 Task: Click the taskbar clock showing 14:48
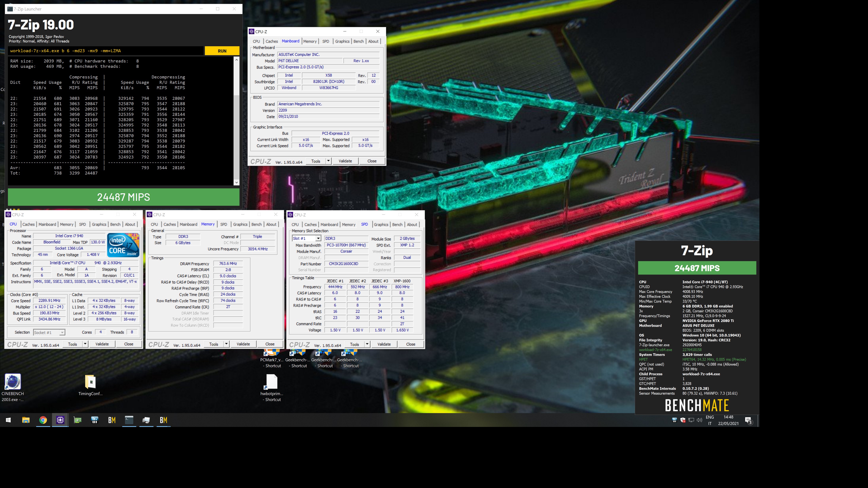click(x=728, y=420)
